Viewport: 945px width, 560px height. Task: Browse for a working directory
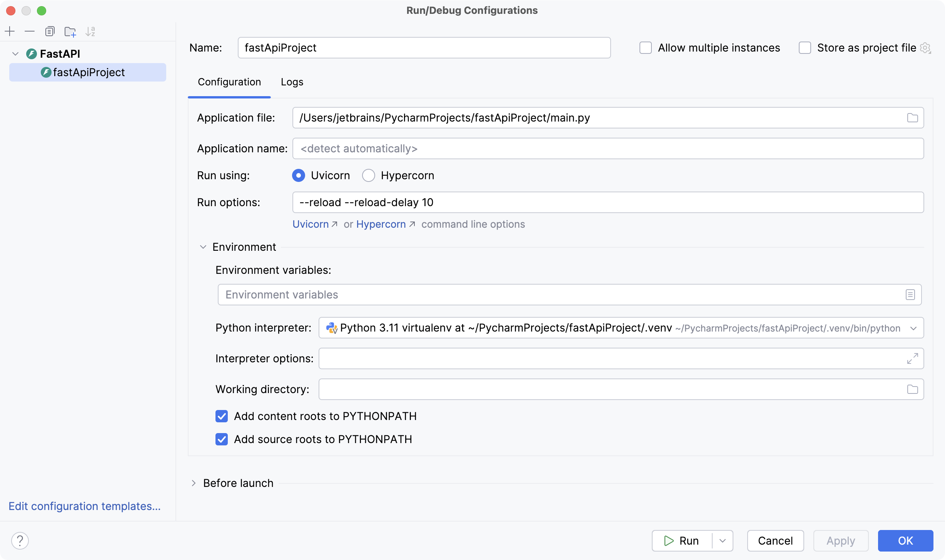coord(912,389)
